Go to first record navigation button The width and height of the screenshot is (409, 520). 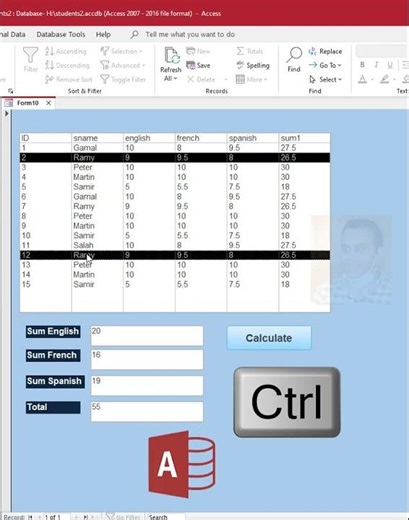click(31, 517)
